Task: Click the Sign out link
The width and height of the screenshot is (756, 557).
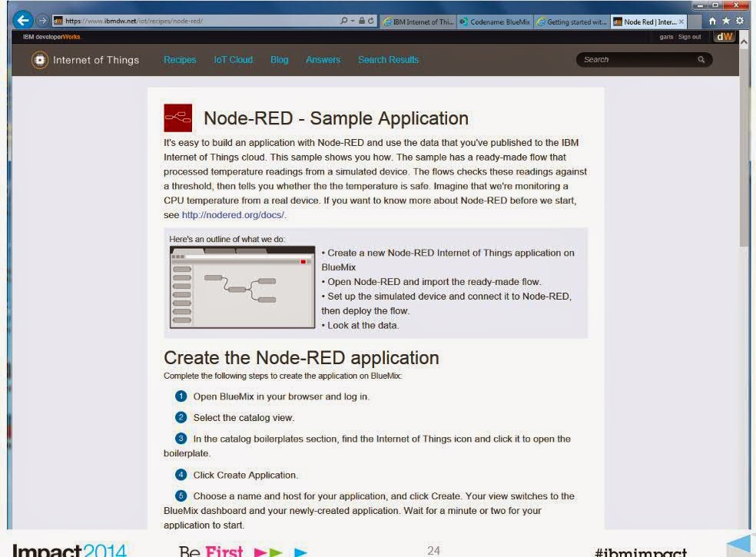Action: [689, 37]
